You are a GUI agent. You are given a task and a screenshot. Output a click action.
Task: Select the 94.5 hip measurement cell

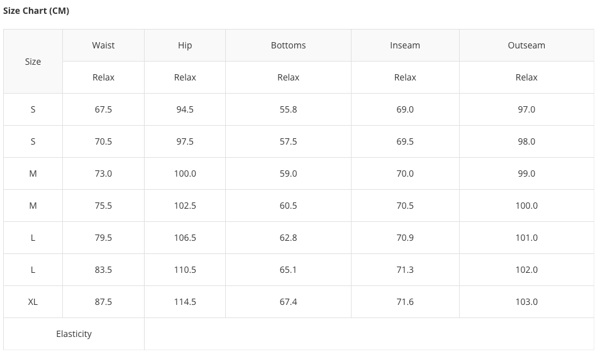[185, 109]
